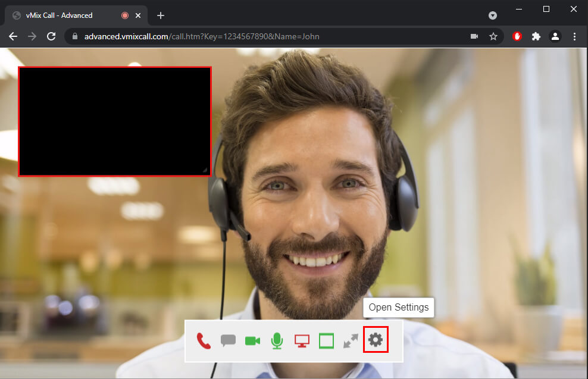Click the red ad blocker extension icon
Image resolution: width=588 pixels, height=379 pixels.
(x=517, y=36)
